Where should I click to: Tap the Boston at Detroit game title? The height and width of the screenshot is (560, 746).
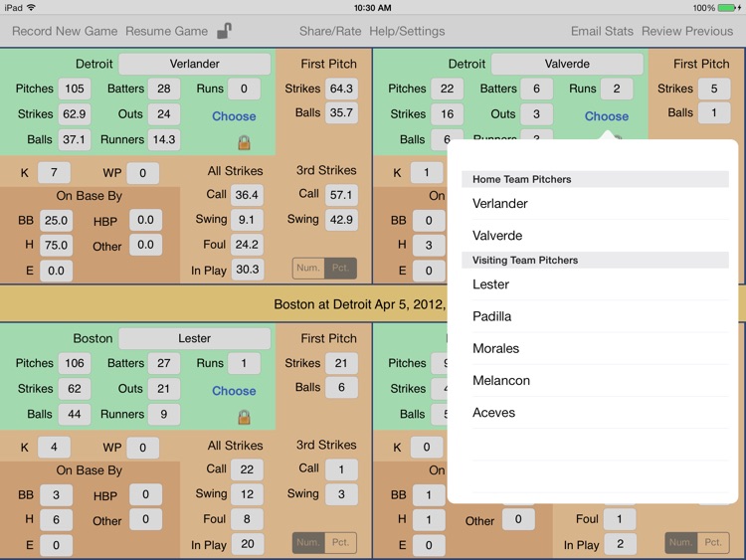(360, 304)
